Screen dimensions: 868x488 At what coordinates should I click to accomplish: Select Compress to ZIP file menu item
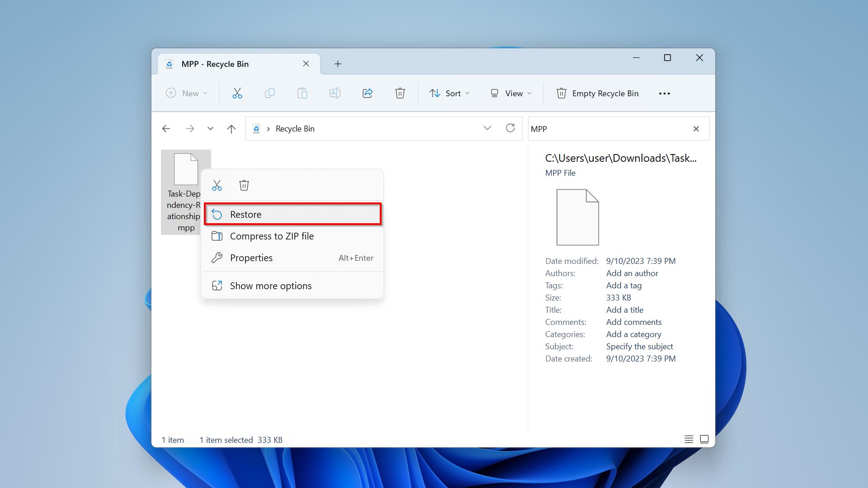tap(272, 236)
